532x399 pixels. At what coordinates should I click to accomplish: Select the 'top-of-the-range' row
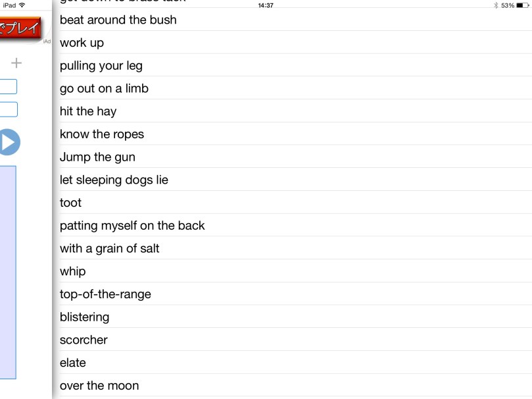point(105,294)
